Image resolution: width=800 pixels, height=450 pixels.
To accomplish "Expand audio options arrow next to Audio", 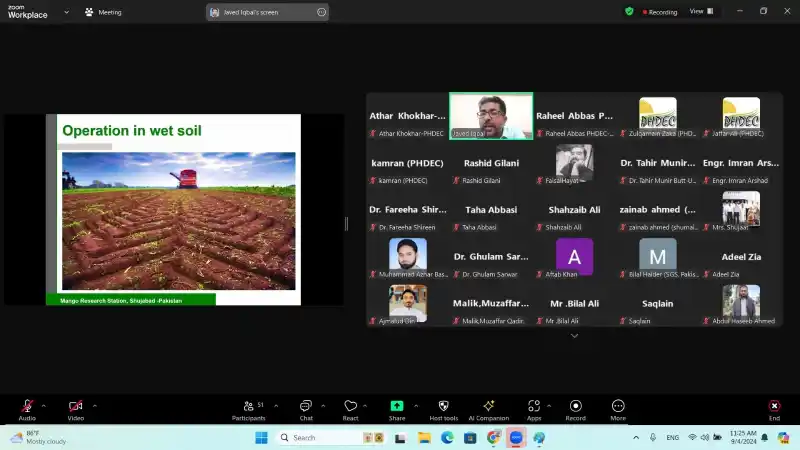I will [x=43, y=405].
